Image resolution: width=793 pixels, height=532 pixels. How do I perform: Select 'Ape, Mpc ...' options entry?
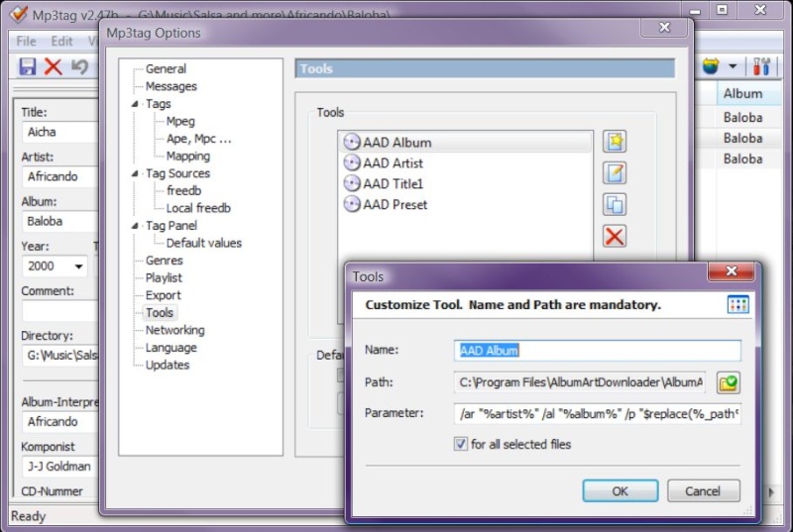199,139
